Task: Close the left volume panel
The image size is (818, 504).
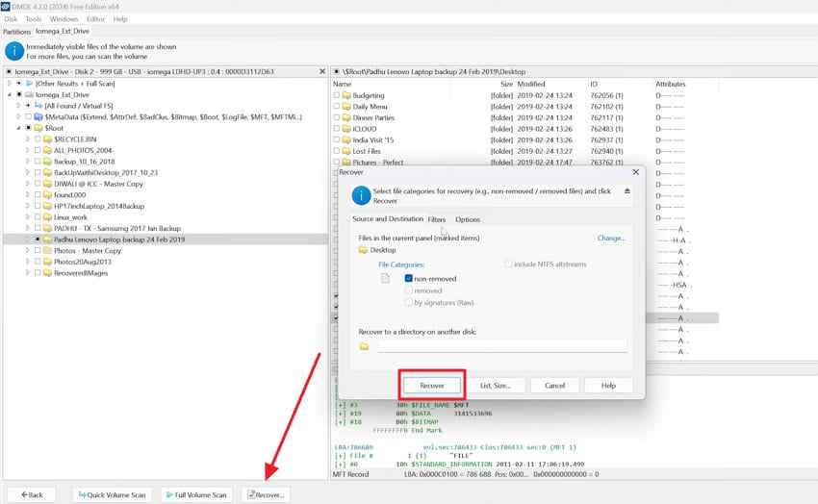Action: point(322,71)
